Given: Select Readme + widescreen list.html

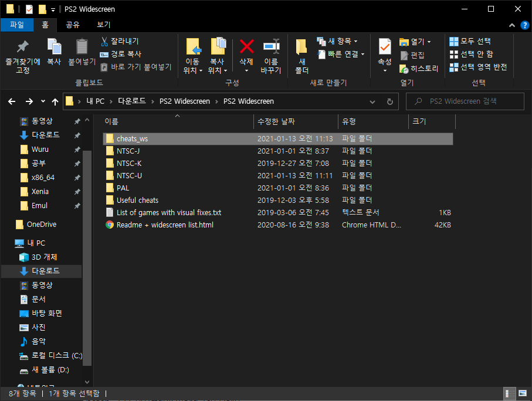Looking at the screenshot, I should (x=277, y=225).
